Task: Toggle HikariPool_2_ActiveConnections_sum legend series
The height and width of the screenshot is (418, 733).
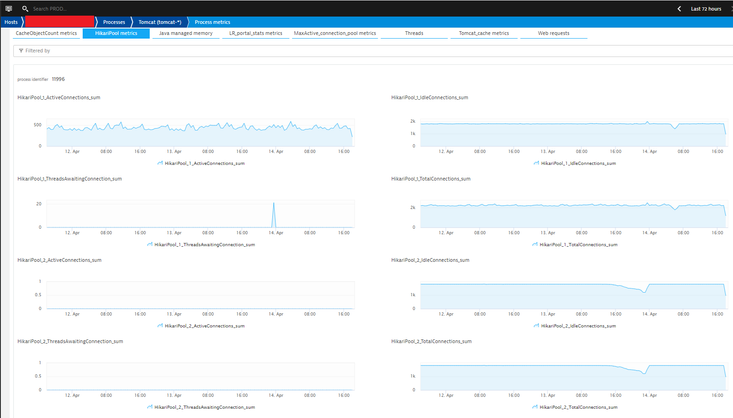Action: [202, 325]
